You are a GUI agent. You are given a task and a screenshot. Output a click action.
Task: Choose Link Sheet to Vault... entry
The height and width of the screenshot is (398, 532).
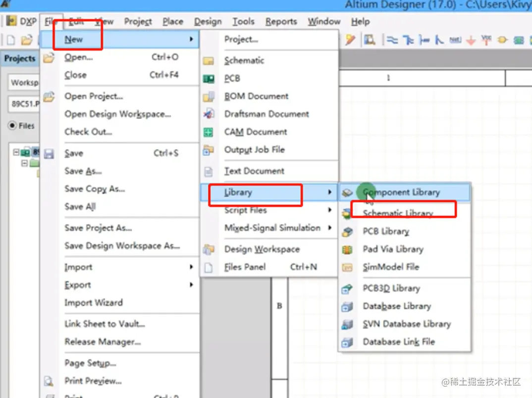[x=119, y=324]
